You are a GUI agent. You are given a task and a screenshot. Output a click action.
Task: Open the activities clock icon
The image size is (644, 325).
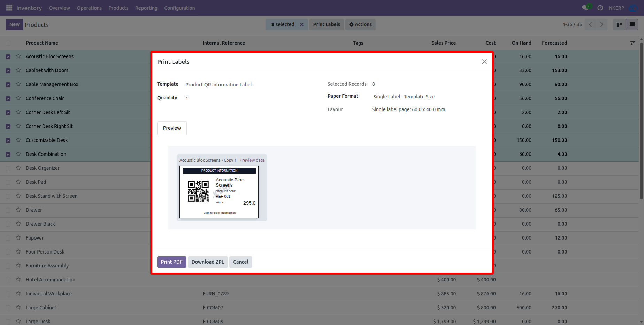click(600, 8)
